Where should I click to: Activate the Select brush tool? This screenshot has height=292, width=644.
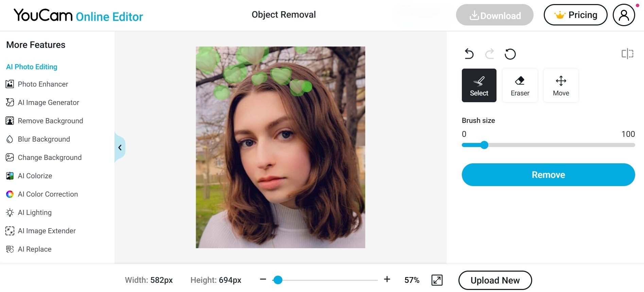(479, 86)
